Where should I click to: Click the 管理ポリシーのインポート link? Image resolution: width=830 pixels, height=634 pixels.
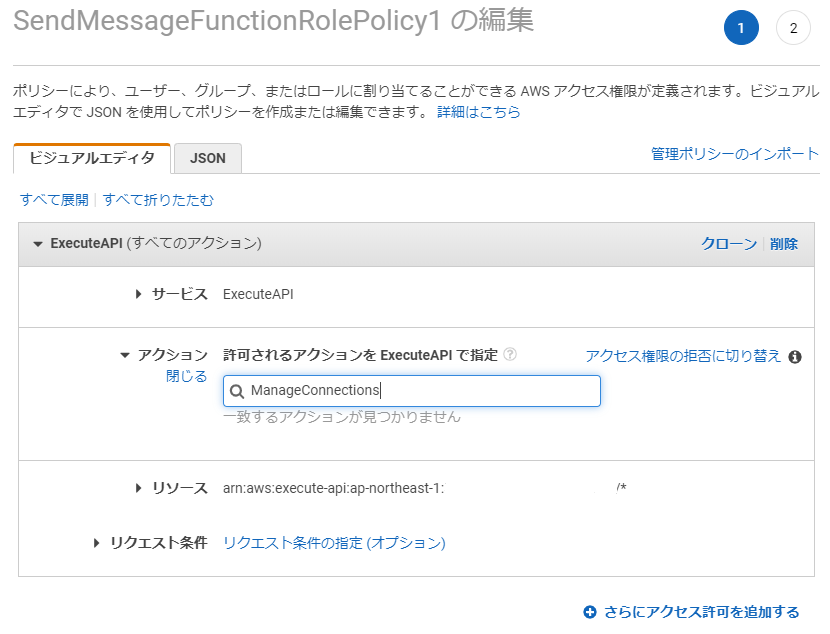pos(735,153)
